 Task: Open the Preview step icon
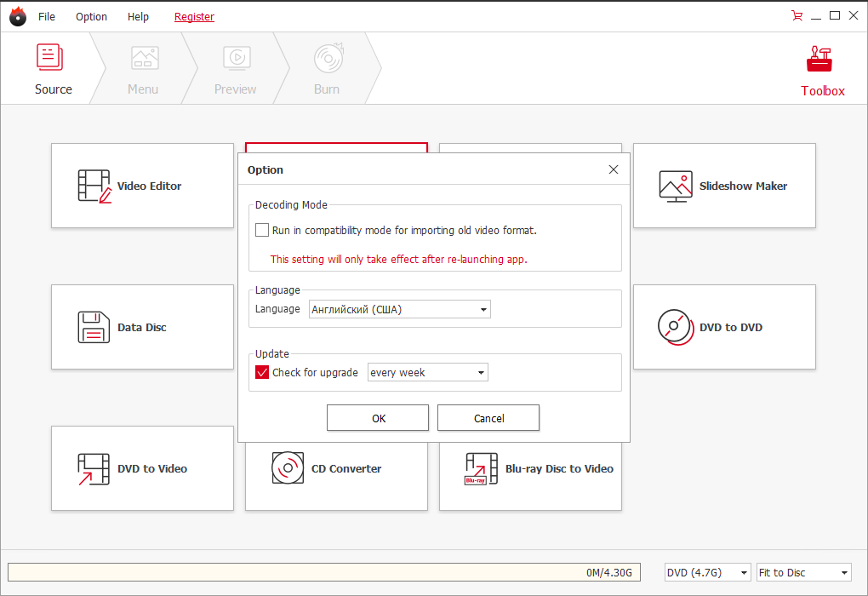pos(236,68)
